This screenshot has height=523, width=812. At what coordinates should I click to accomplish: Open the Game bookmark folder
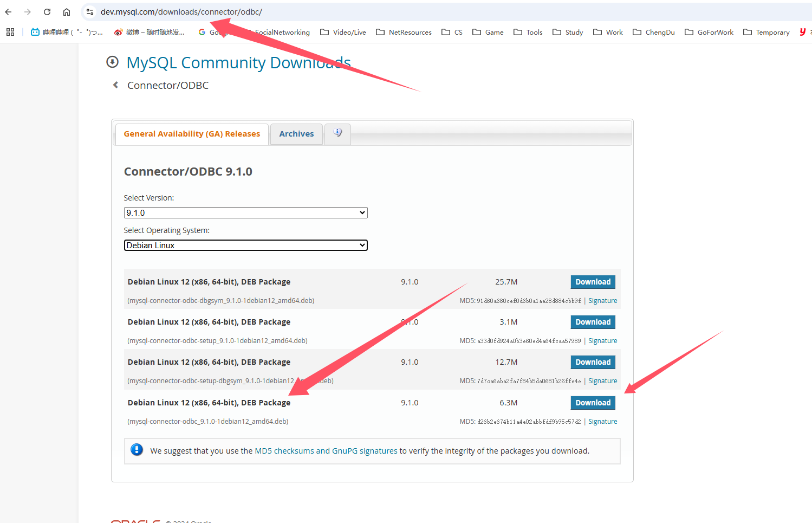coord(488,32)
